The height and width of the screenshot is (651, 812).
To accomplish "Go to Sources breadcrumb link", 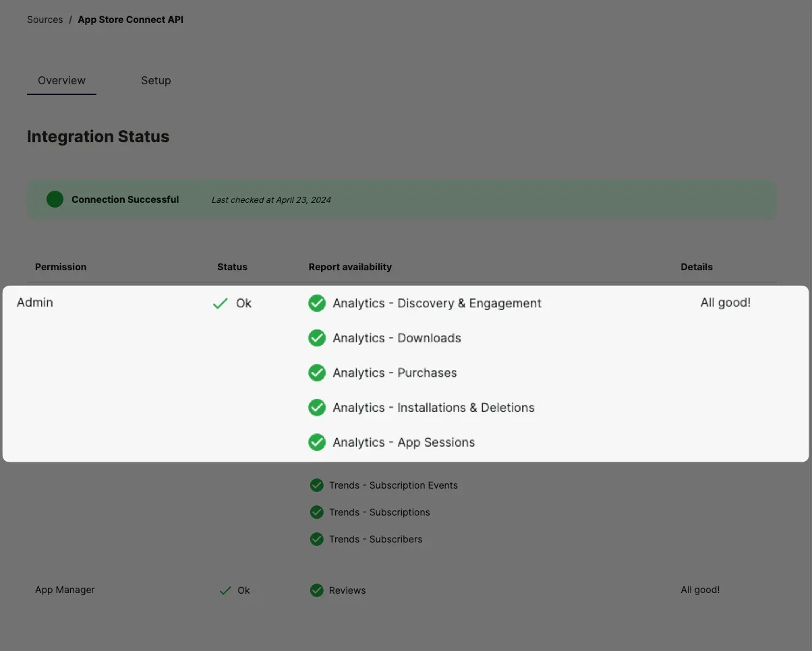I will (45, 20).
